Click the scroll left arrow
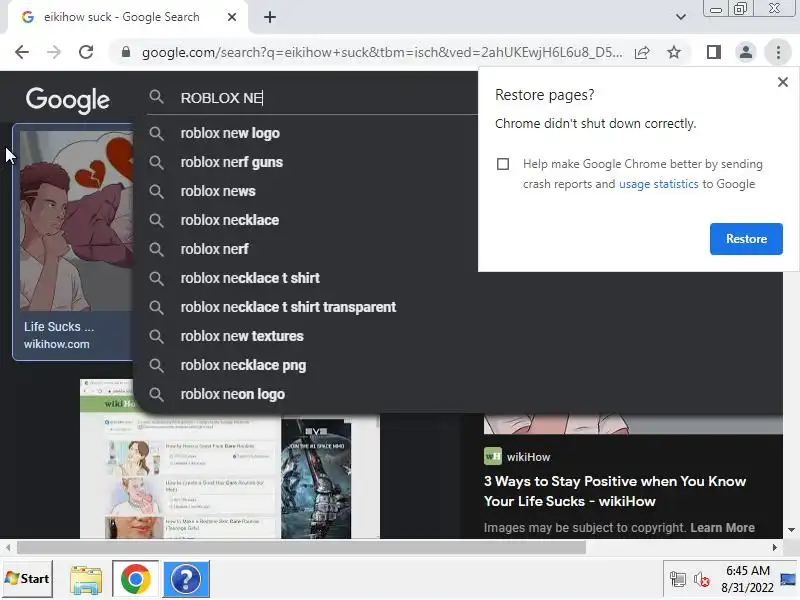Screen dimensions: 800x600 8,547
